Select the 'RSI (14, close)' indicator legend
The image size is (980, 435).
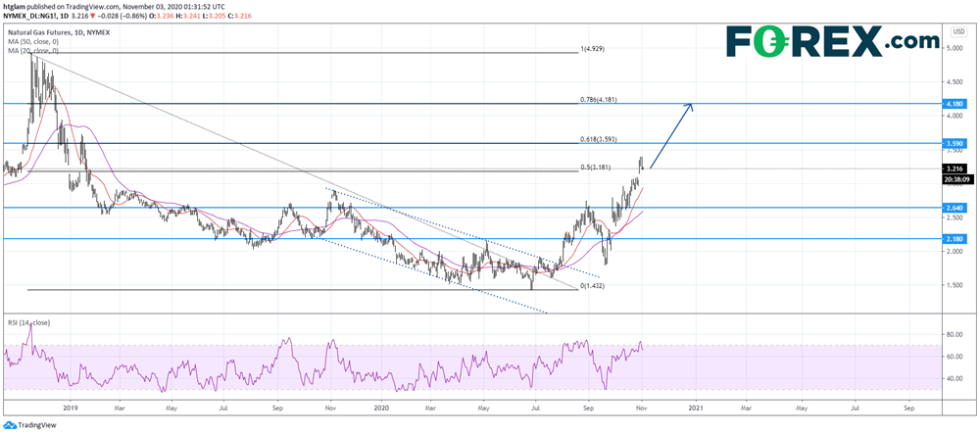pos(29,322)
